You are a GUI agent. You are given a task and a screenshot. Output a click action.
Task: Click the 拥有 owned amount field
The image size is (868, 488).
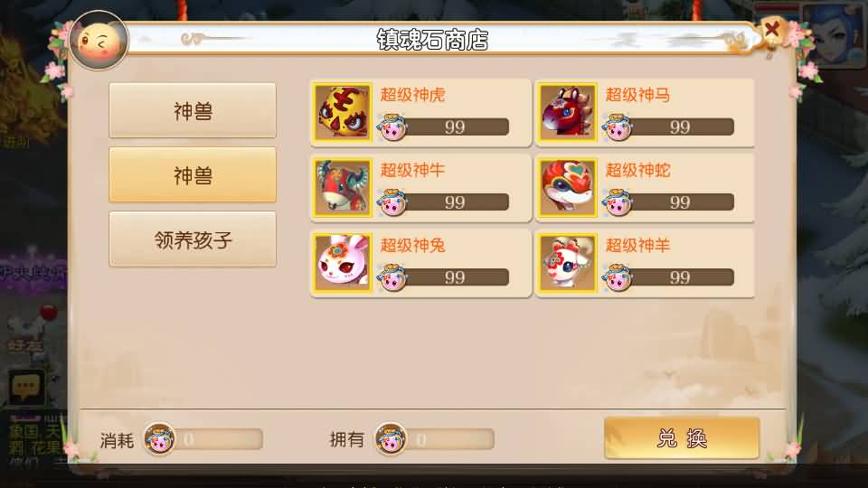(448, 439)
